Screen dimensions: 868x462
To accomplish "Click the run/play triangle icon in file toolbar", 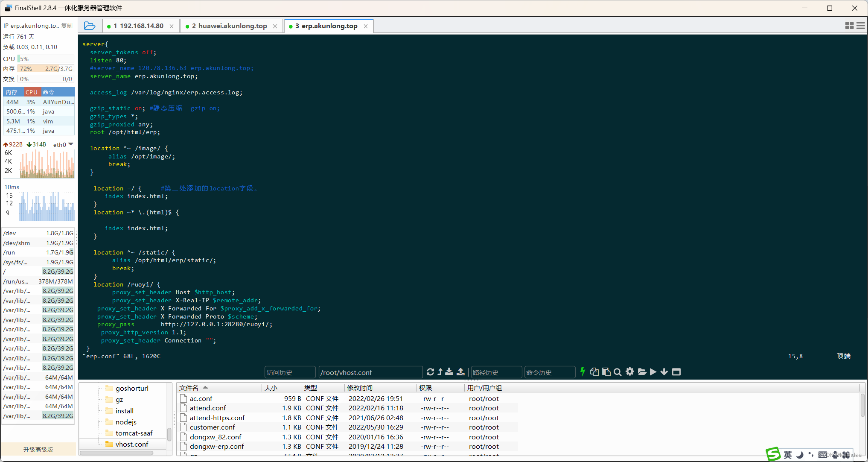I will (652, 372).
